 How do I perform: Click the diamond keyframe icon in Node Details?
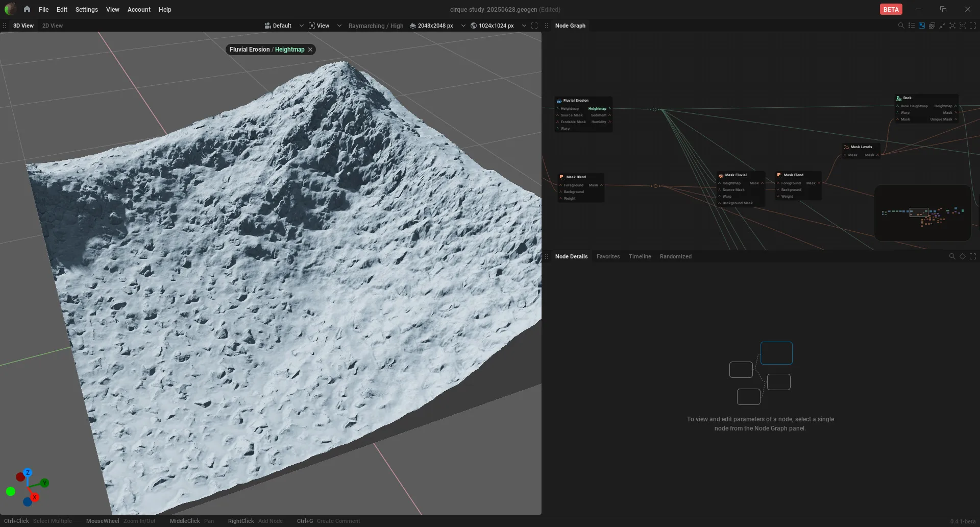963,256
